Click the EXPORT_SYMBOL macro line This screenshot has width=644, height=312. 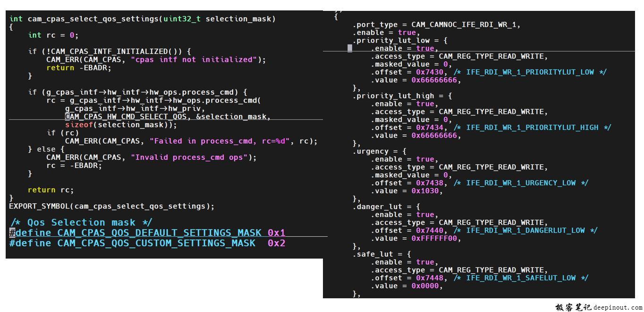click(x=111, y=206)
